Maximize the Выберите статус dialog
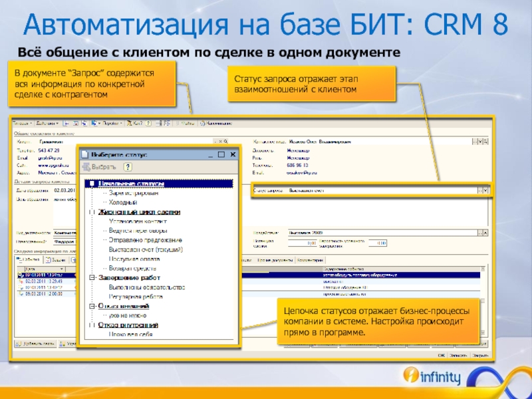This screenshot has width=532, height=399. coord(221,155)
